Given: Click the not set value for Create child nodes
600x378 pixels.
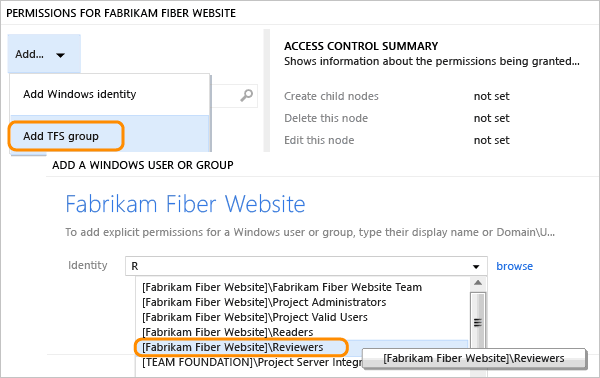Looking at the screenshot, I should (x=492, y=96).
